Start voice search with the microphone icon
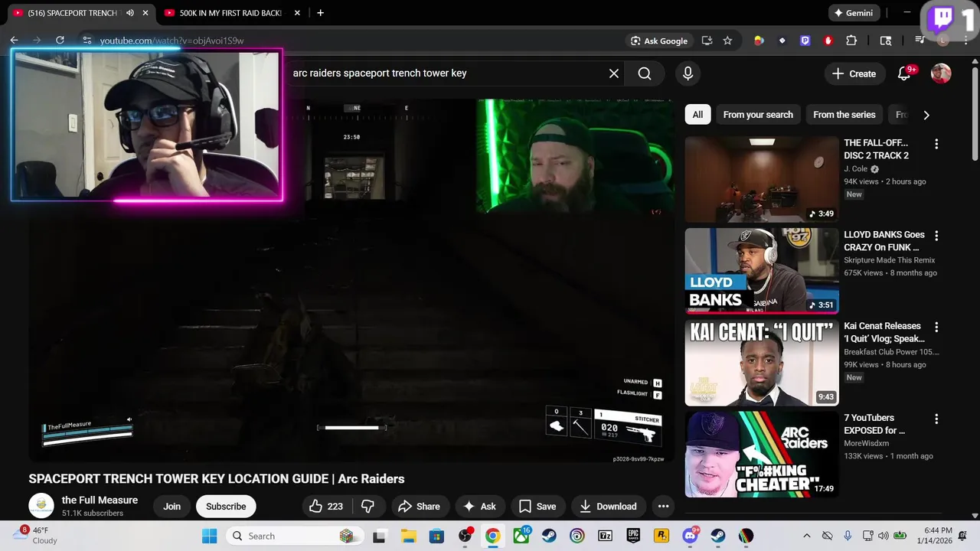The width and height of the screenshot is (980, 551). (688, 73)
